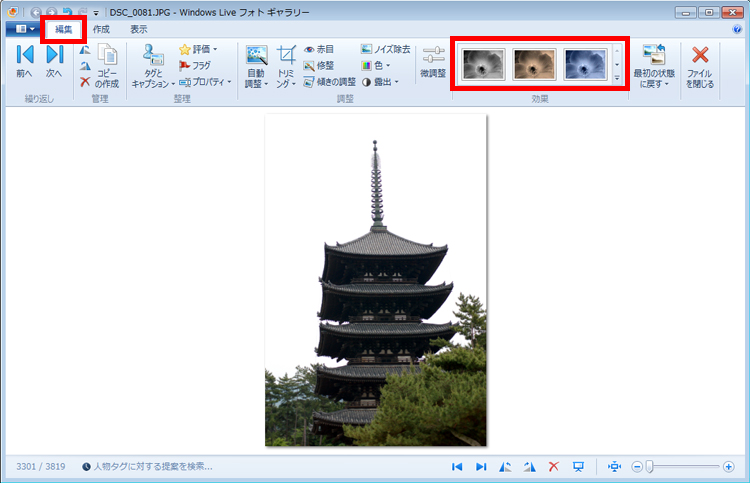
Task: Rotate right from the bottom bar
Action: pos(529,467)
